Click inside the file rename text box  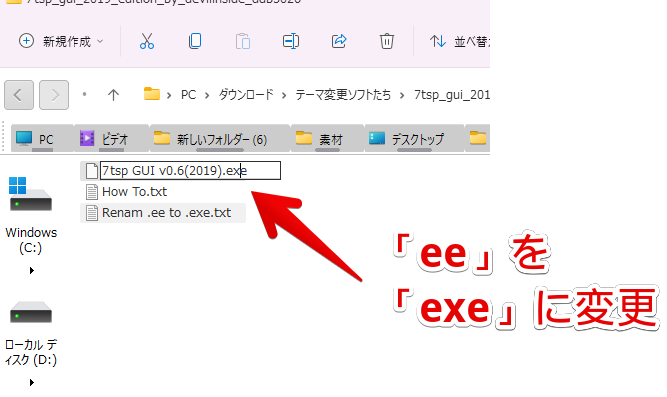[x=190, y=171]
